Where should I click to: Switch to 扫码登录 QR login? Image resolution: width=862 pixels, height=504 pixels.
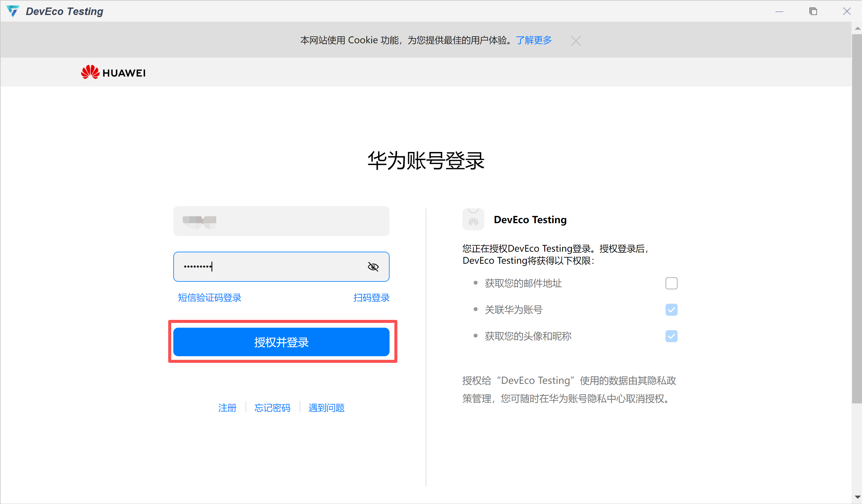(x=372, y=297)
